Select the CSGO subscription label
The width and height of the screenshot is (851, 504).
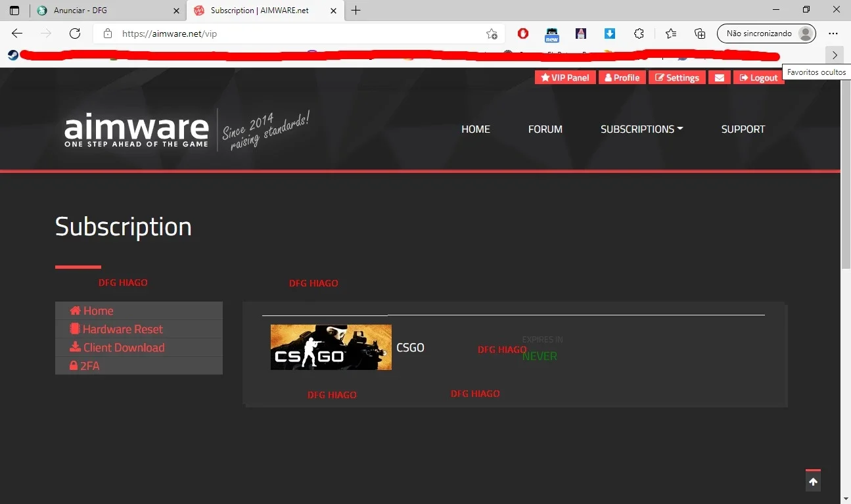(x=410, y=348)
